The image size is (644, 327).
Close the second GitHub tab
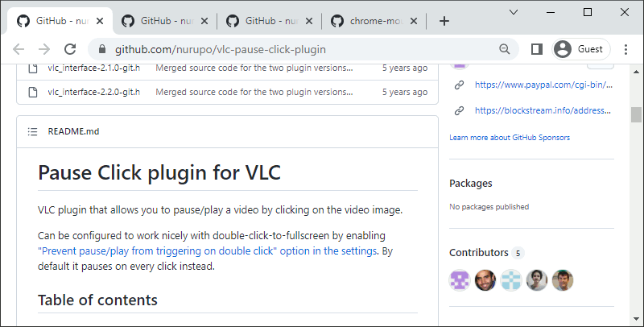(204, 21)
